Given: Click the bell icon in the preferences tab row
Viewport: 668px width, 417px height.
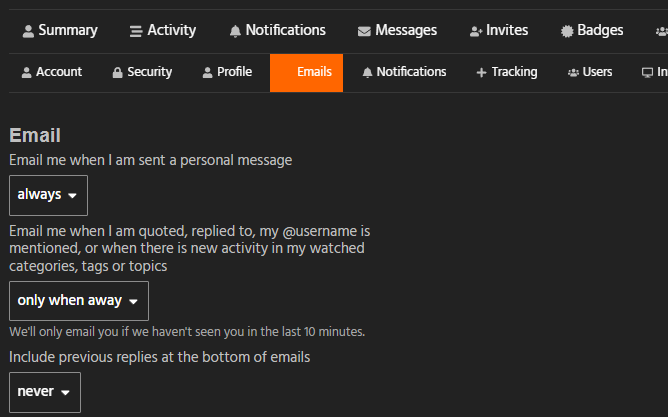Looking at the screenshot, I should coord(367,73).
